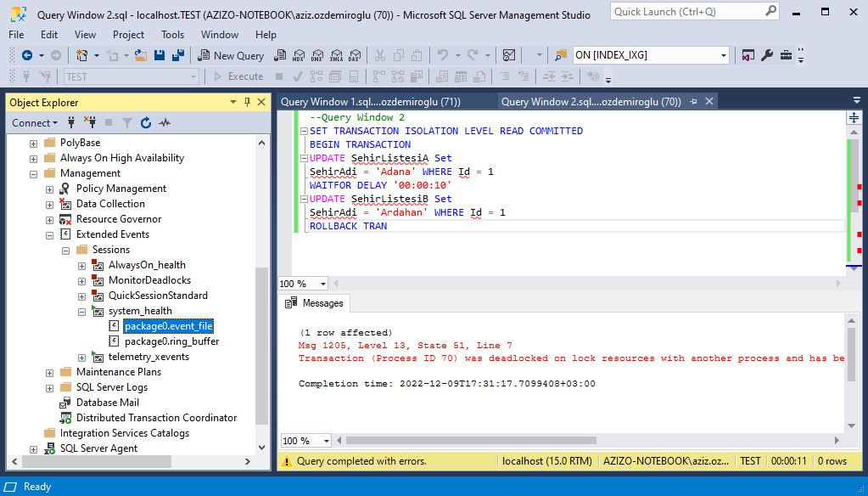Viewport: 868px width, 496px height.
Task: Open Activity Monitor icon in Object Explorer
Action: (x=165, y=122)
